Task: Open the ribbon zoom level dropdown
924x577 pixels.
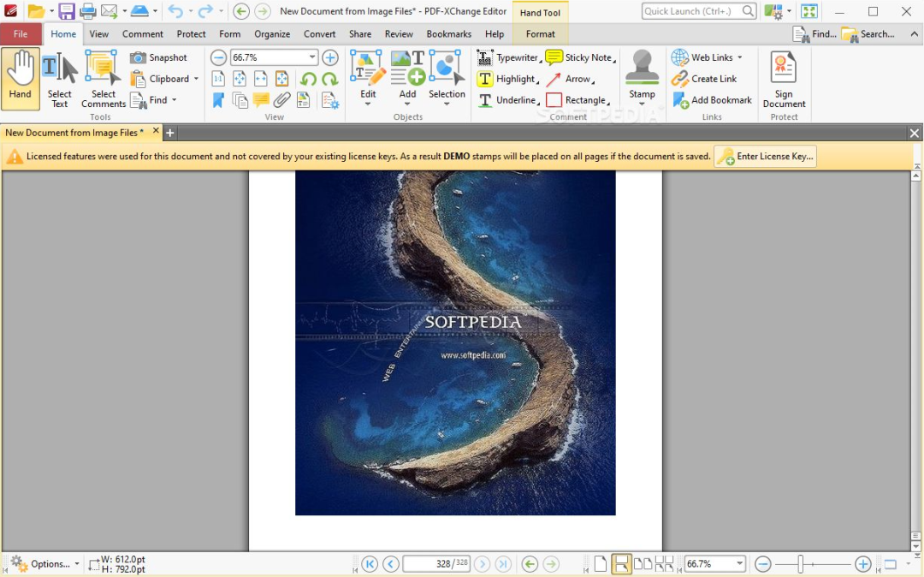Action: coord(312,57)
